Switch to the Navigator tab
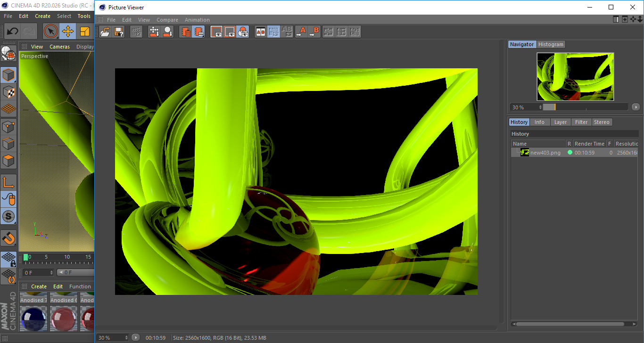 (x=522, y=44)
